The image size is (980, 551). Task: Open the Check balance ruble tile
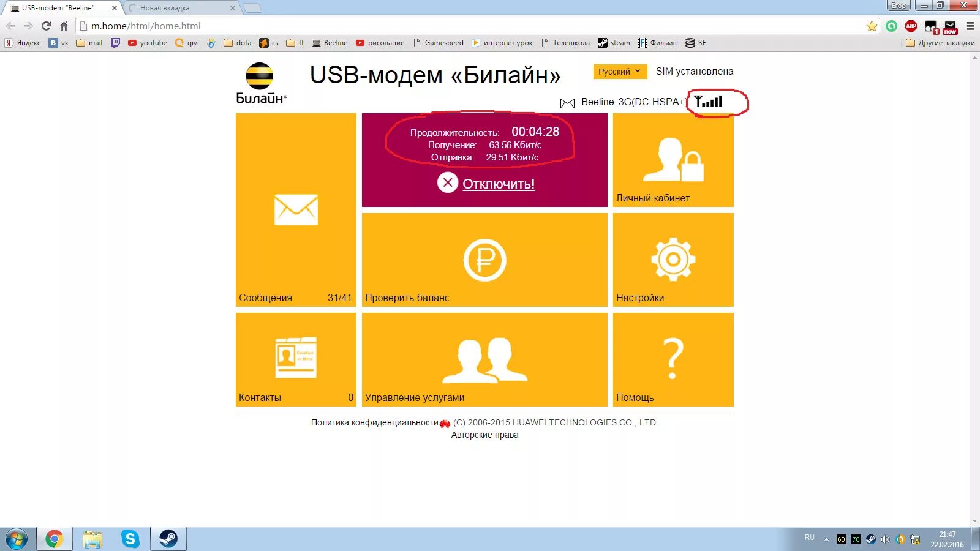[484, 260]
